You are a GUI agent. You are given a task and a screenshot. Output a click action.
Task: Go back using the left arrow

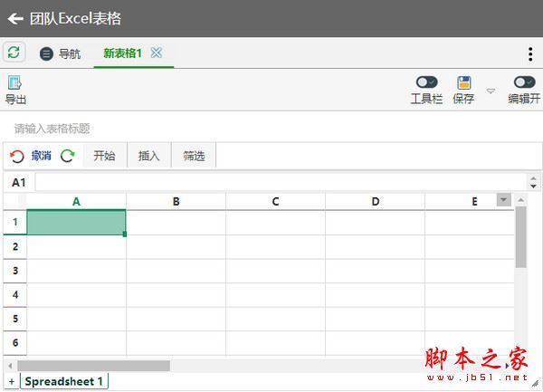15,19
